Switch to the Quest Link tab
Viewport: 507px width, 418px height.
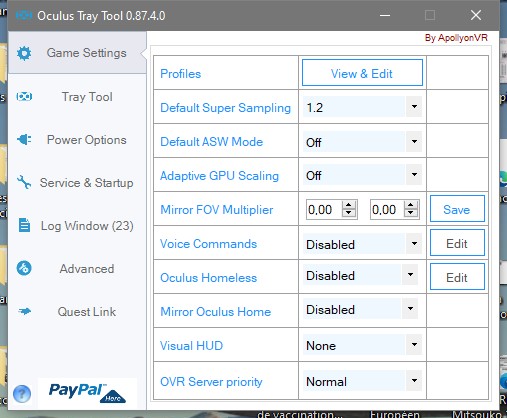(77, 312)
